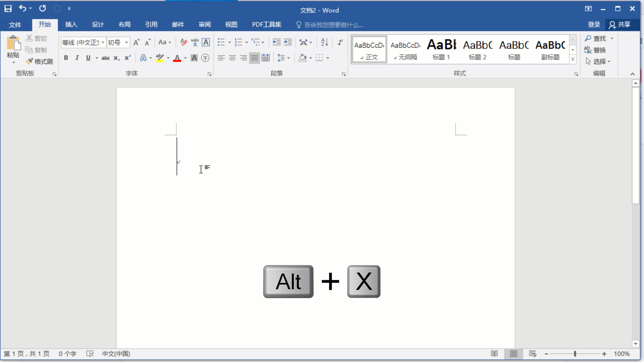Click the Increase Indent icon
The image size is (644, 362).
(288, 42)
